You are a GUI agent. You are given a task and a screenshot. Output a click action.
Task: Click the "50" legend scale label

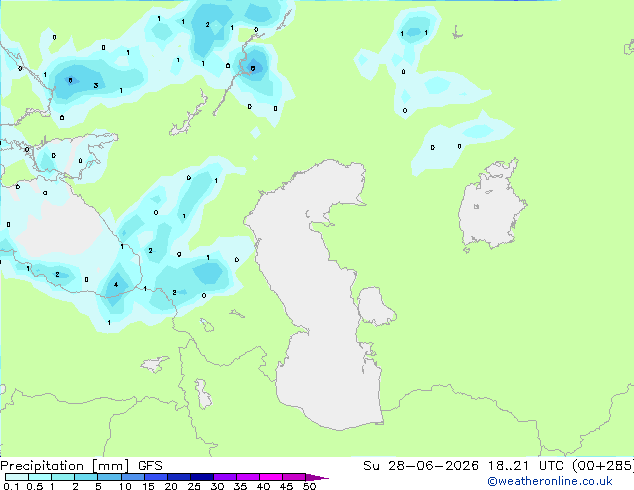pyautogui.click(x=309, y=486)
